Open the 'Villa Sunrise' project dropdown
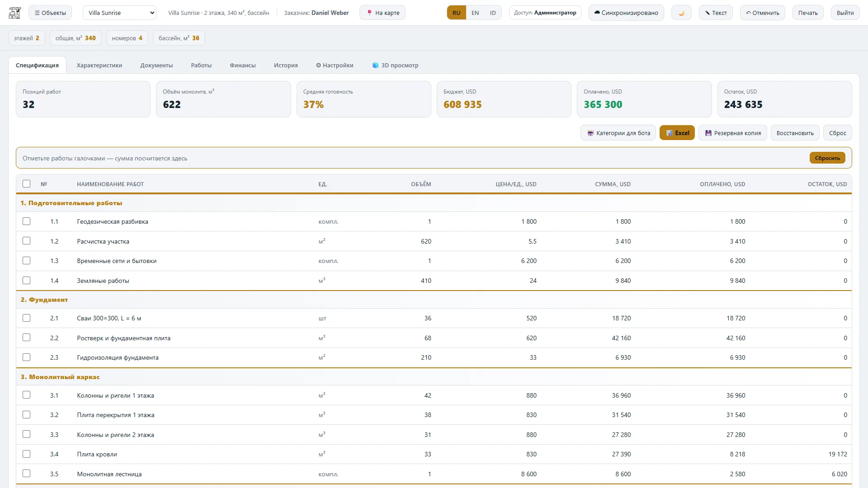The height and width of the screenshot is (488, 868). 119,13
